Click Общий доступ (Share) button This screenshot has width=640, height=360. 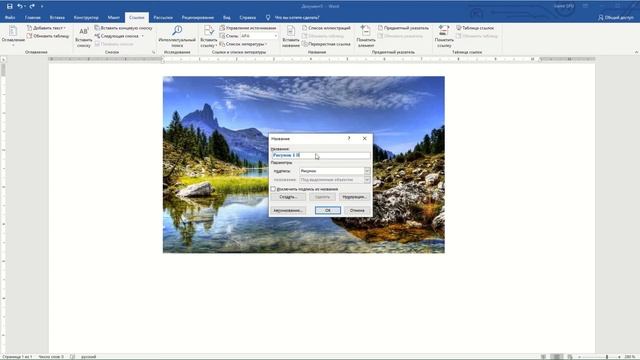pyautogui.click(x=616, y=18)
